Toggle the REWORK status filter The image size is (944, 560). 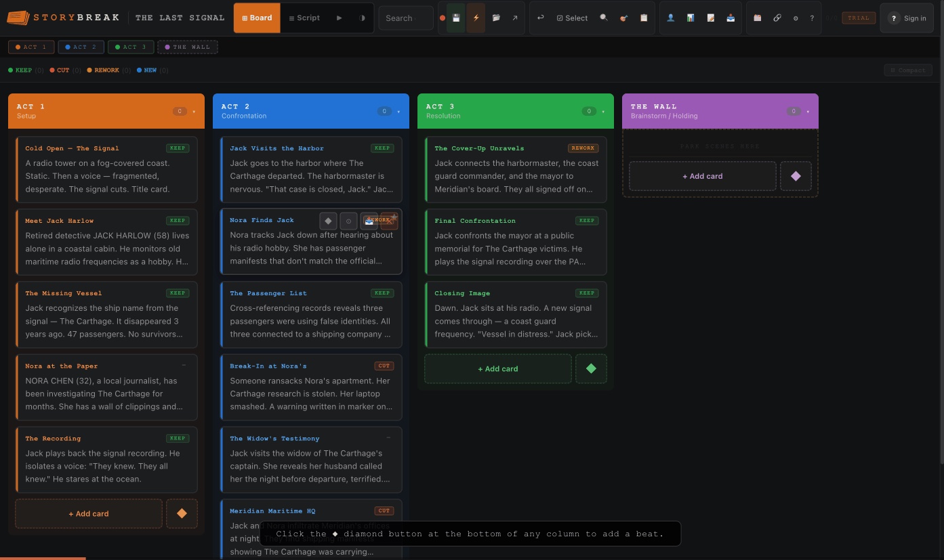[x=106, y=70]
